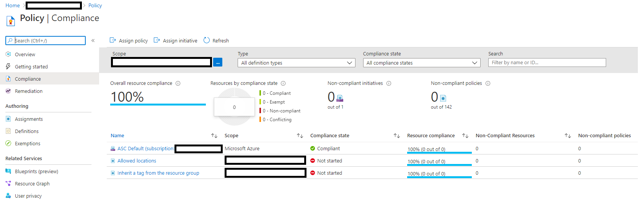Open scope picker ellipsis button
This screenshot has height=203, width=644.
pos(218,62)
